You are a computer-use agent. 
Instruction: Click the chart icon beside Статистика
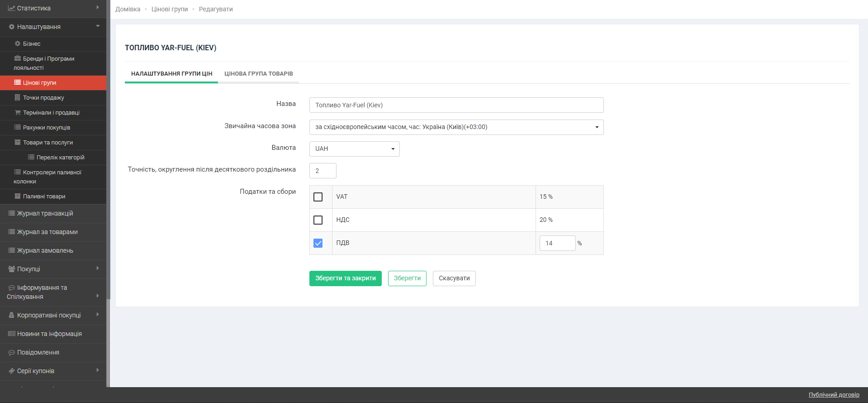[12, 8]
